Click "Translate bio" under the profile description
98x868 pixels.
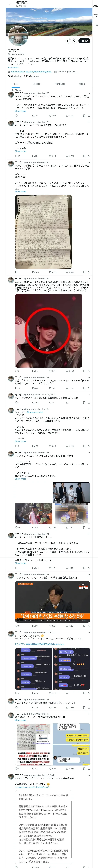pyautogui.click(x=14, y=67)
